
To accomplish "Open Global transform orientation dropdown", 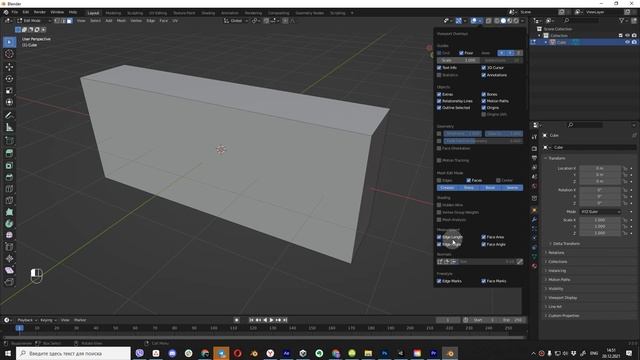I will click(x=236, y=20).
